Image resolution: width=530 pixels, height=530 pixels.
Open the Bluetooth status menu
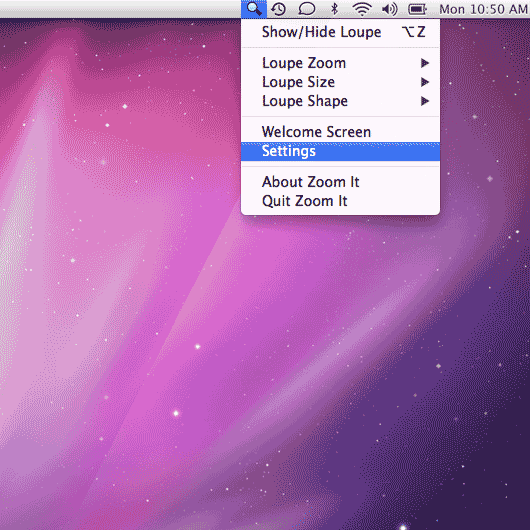334,9
